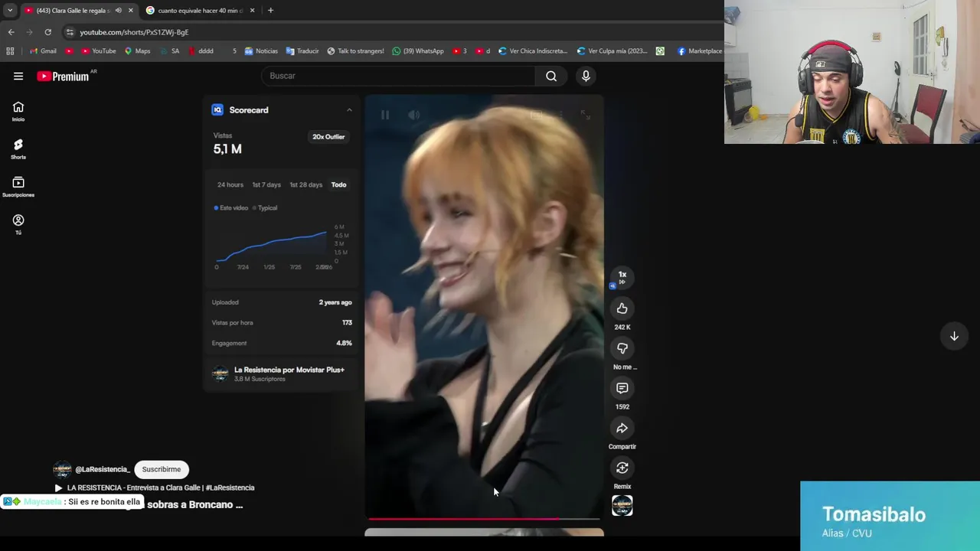The width and height of the screenshot is (980, 551).
Task: Go back with the browser back arrow
Action: [11, 32]
